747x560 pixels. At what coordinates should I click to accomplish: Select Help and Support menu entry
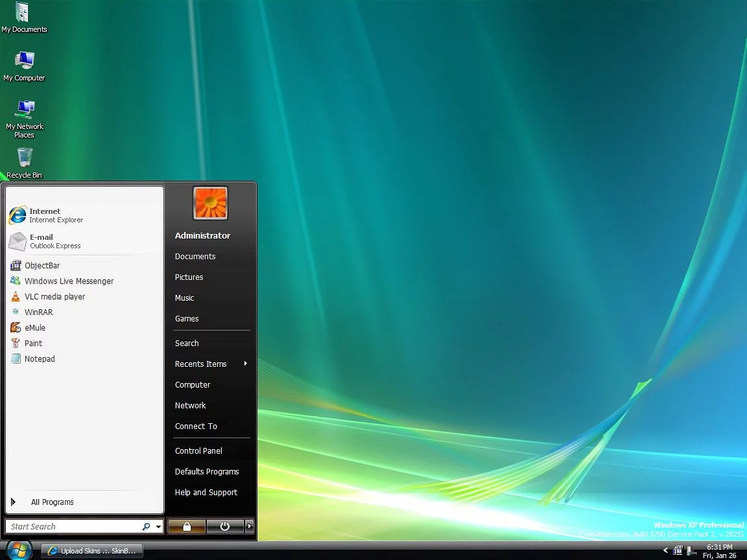(x=206, y=493)
